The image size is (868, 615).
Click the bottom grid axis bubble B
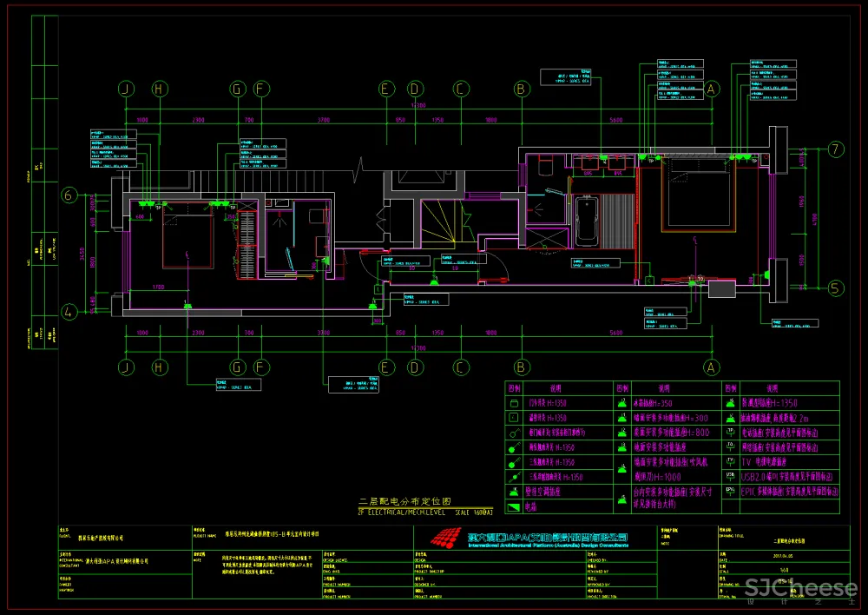point(522,367)
